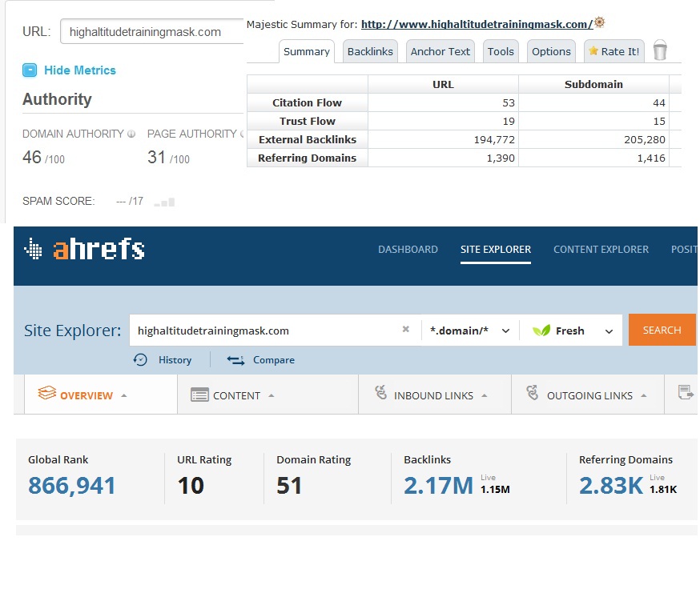This screenshot has height=589, width=700.
Task: Click the Live backlinks value 1.15M
Action: 495,490
